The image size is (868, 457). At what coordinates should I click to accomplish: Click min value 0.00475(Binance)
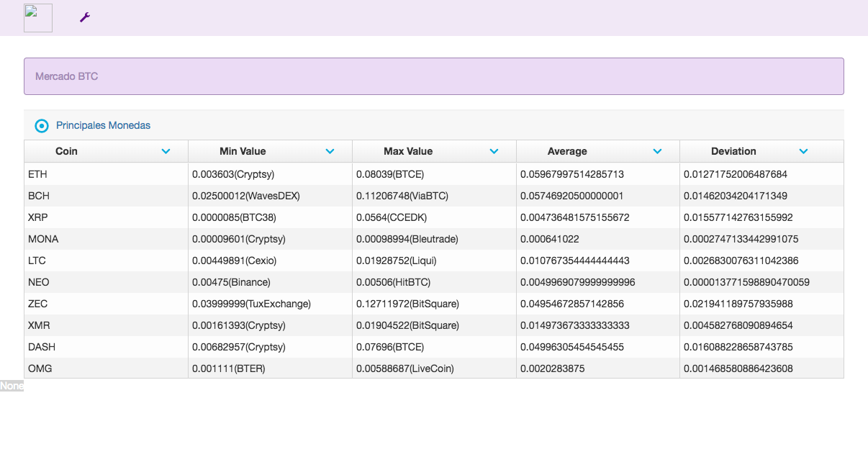[232, 282]
